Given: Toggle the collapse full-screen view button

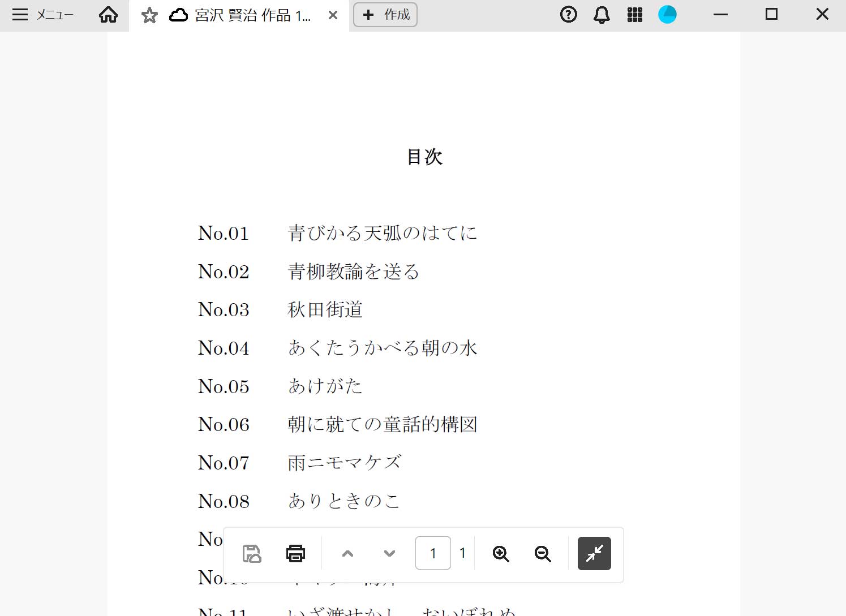Looking at the screenshot, I should pos(594,553).
